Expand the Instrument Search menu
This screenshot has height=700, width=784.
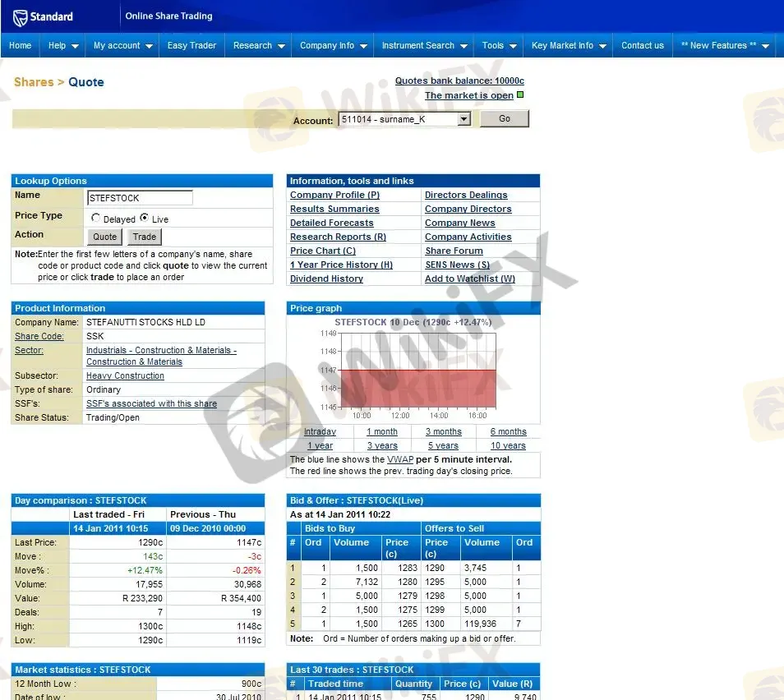point(423,45)
